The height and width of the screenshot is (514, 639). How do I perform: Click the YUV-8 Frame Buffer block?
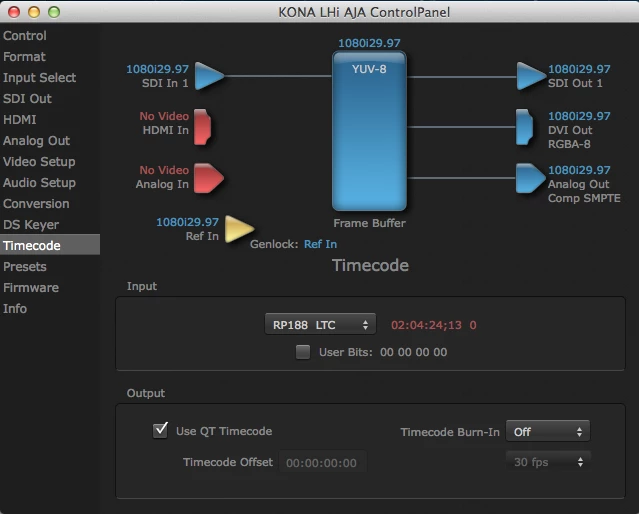pos(369,131)
